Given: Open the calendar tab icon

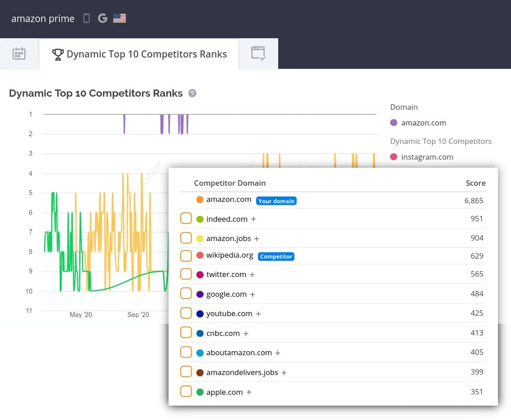Looking at the screenshot, I should (19, 54).
